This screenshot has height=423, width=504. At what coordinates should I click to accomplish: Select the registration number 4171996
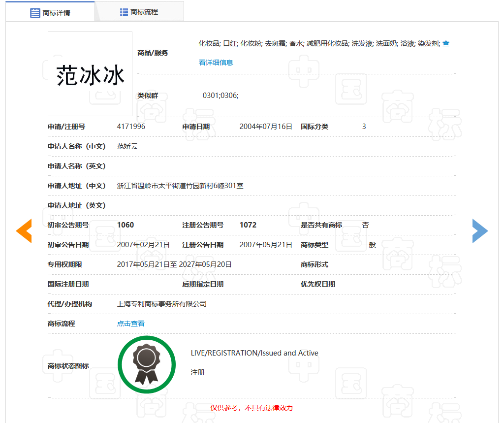(x=131, y=127)
